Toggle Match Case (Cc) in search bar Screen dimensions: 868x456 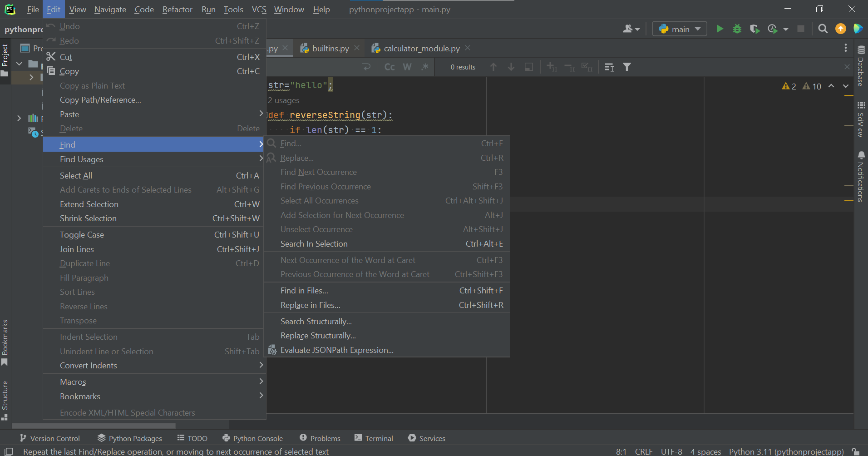point(390,67)
